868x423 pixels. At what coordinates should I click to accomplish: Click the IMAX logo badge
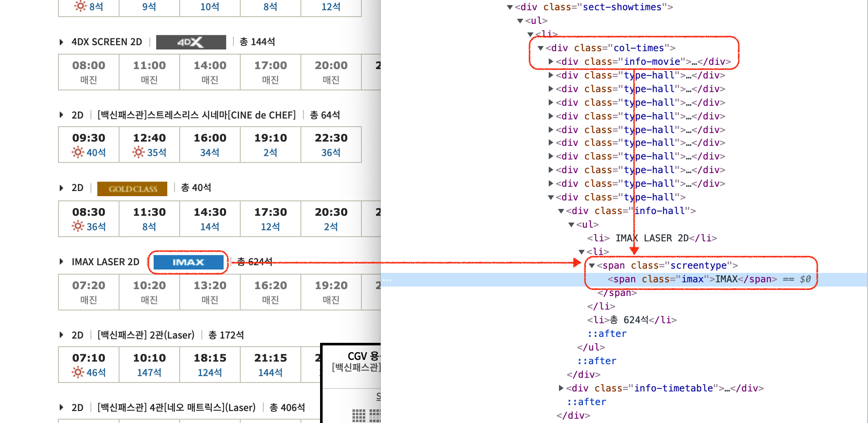tap(188, 262)
